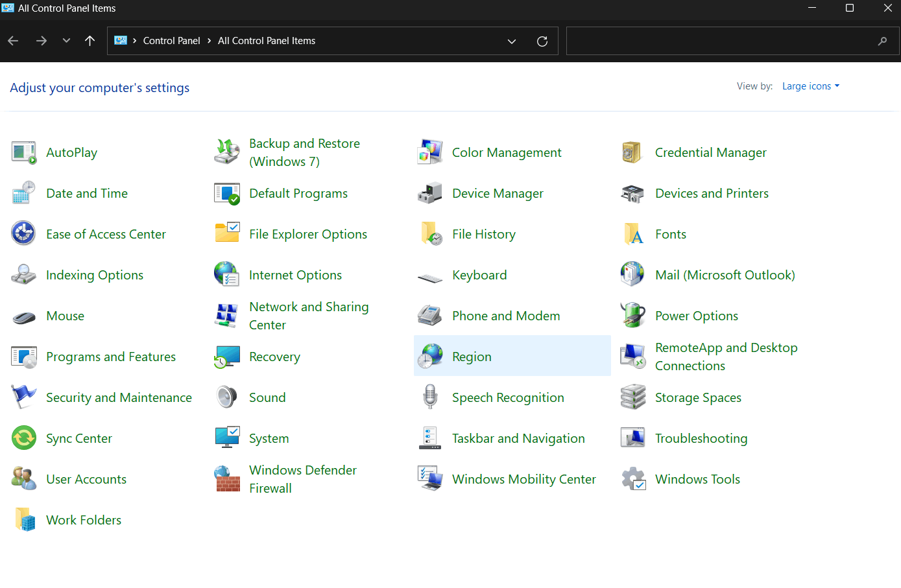This screenshot has height=588, width=901.
Task: Click the Search Control Panel field
Action: [x=720, y=41]
